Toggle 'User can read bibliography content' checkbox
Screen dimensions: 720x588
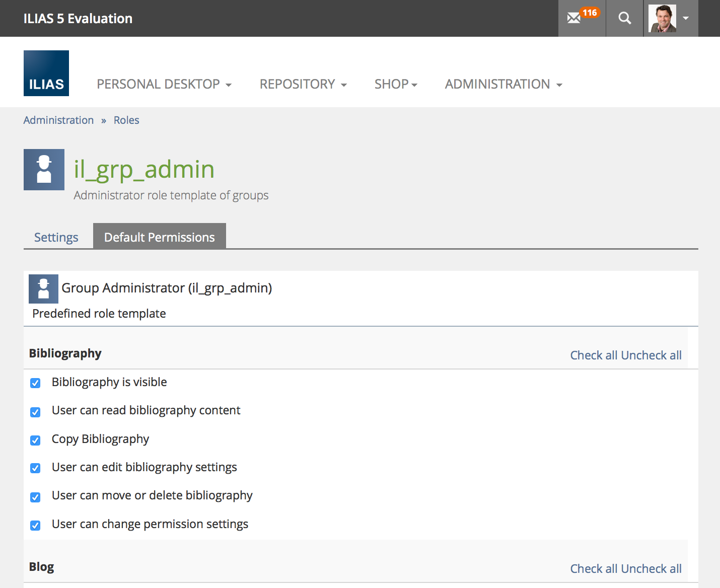35,412
